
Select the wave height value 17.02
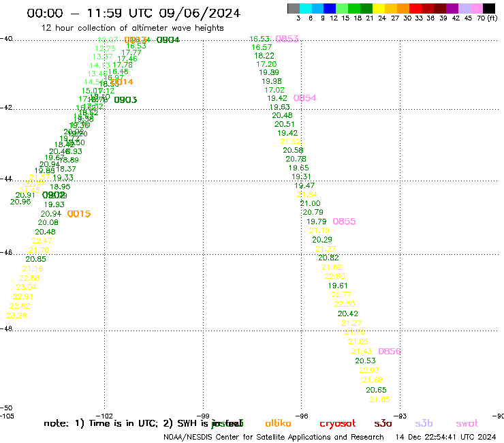click(274, 90)
